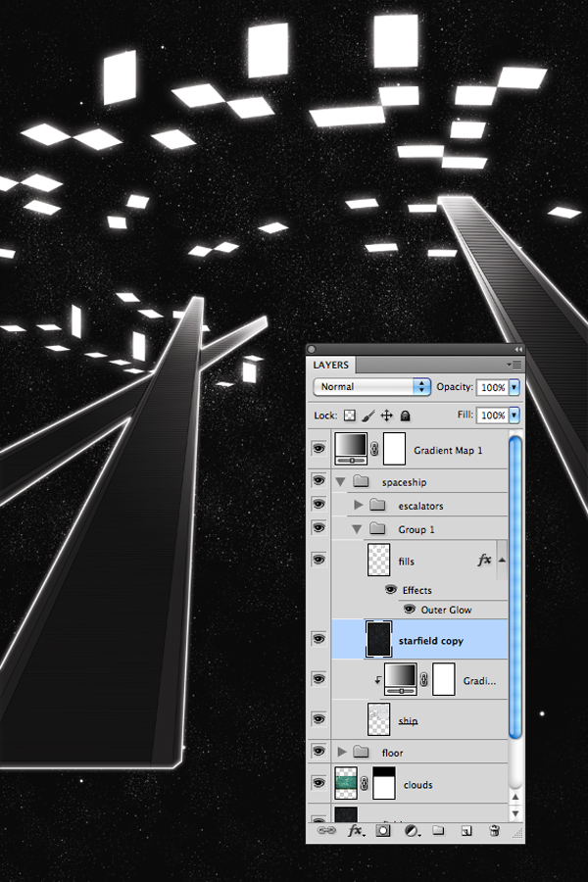This screenshot has height=882, width=588.
Task: Hide the Gradient Map 1 layer
Action: point(319,448)
